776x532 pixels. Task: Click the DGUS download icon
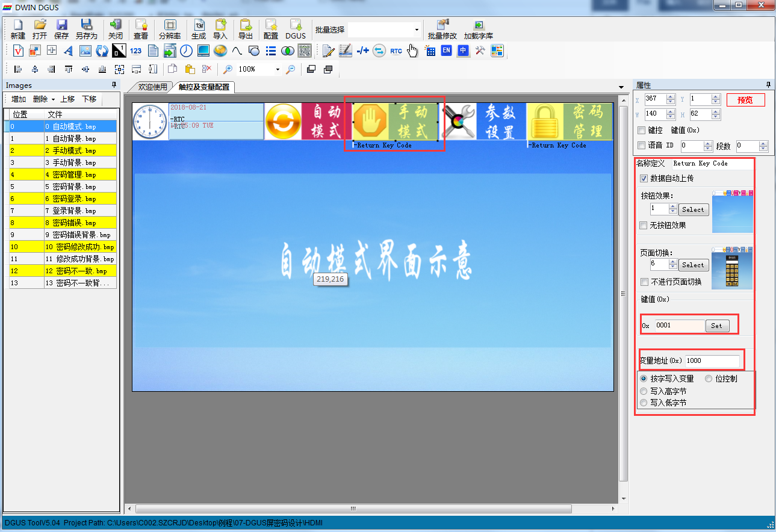(x=296, y=29)
